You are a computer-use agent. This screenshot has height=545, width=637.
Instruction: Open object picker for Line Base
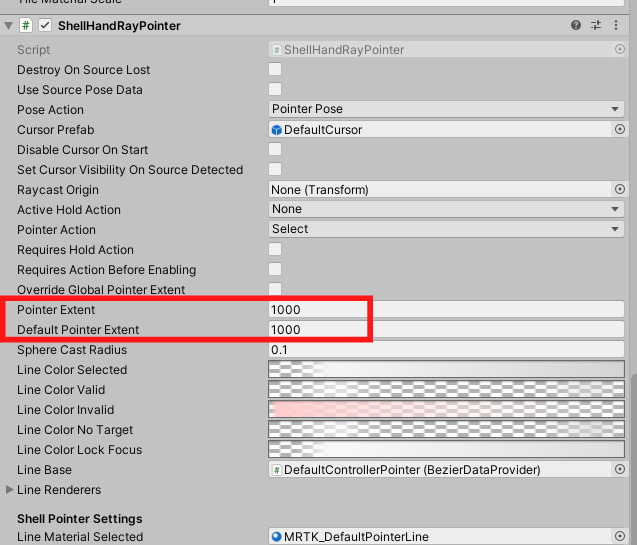pyautogui.click(x=620, y=469)
